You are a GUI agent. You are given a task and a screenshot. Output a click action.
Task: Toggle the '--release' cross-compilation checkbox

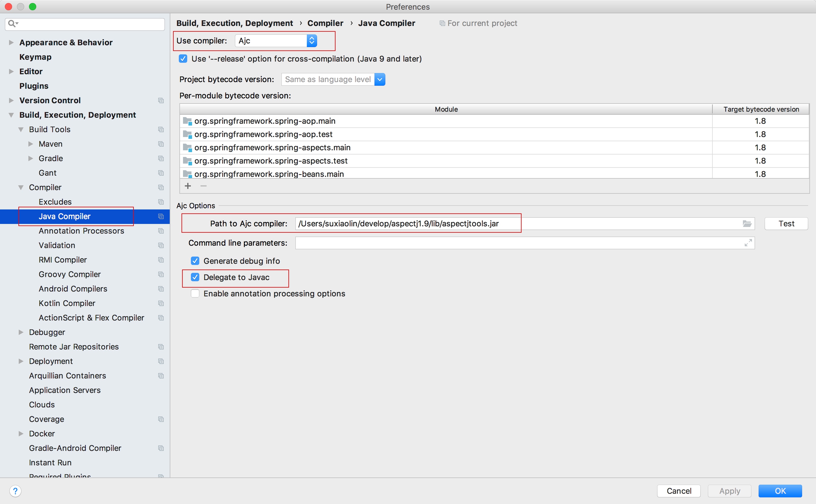point(183,59)
